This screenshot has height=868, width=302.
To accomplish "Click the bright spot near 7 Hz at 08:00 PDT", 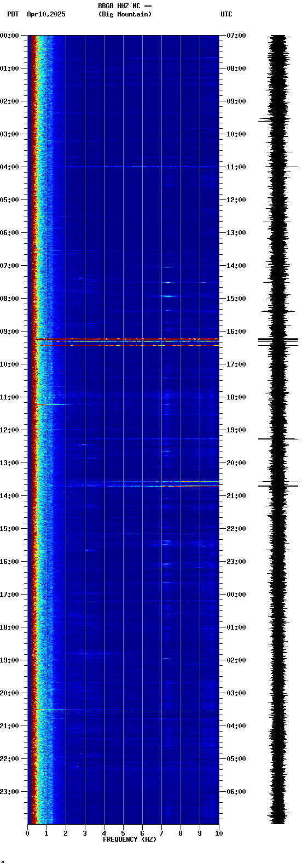I will [169, 296].
